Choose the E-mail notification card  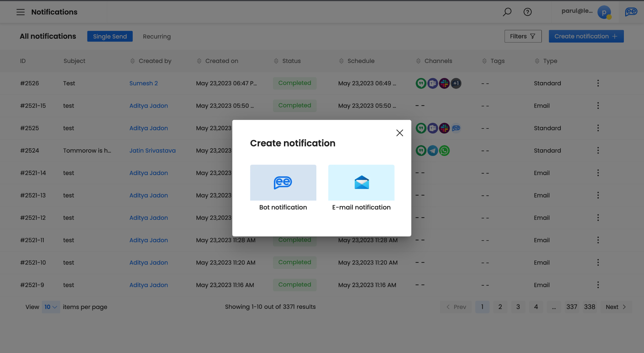coord(361,183)
